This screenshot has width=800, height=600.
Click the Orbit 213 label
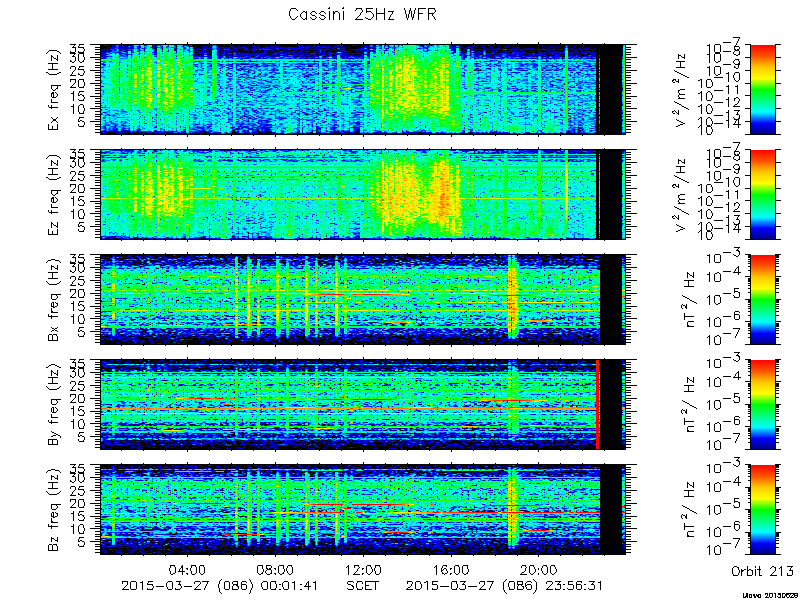[762, 571]
